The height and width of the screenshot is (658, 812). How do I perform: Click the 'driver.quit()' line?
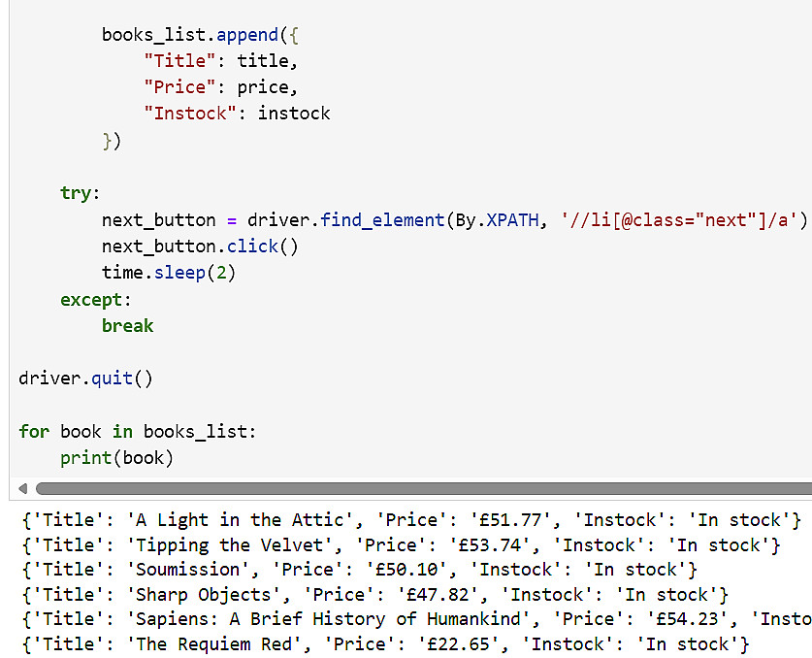[85, 378]
